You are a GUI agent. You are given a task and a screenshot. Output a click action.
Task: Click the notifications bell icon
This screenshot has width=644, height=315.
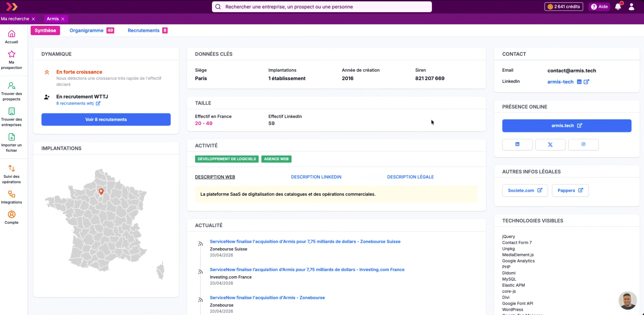(618, 7)
